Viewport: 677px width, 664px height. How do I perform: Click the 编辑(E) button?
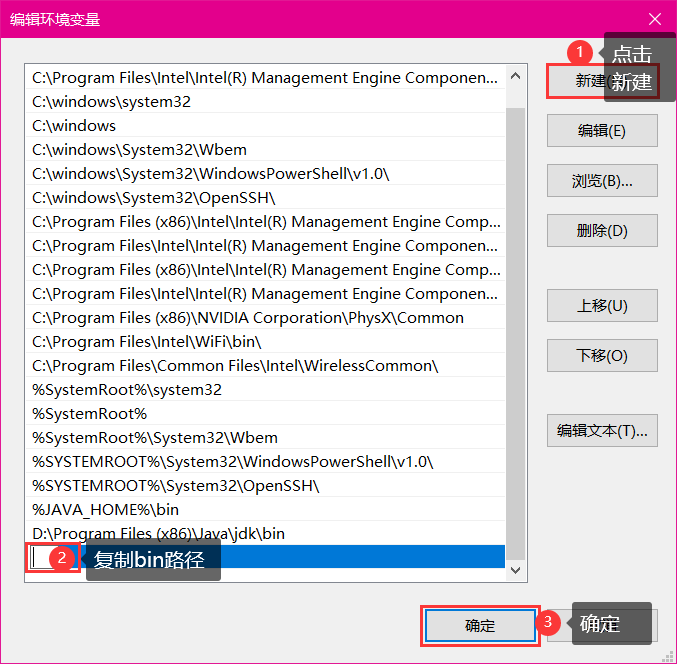[602, 130]
